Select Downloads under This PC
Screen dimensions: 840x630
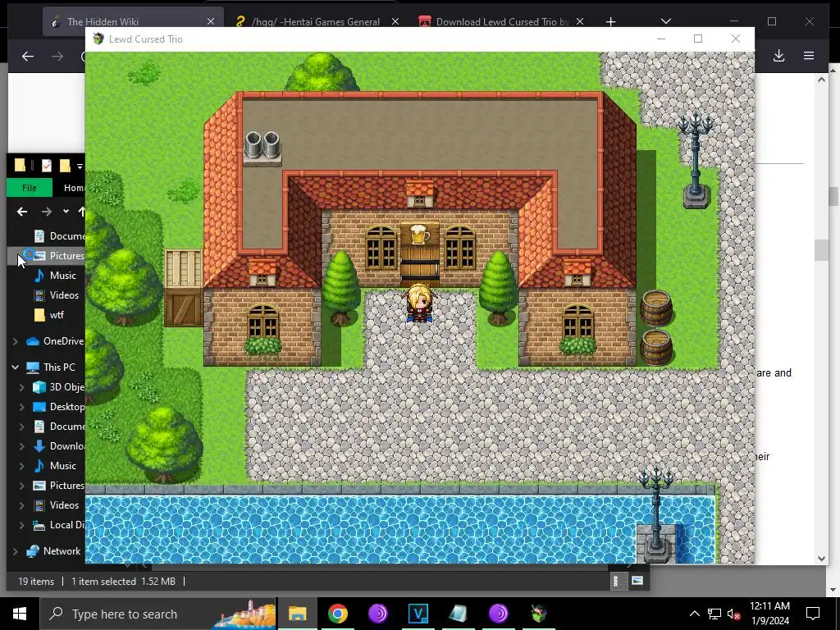coord(59,445)
